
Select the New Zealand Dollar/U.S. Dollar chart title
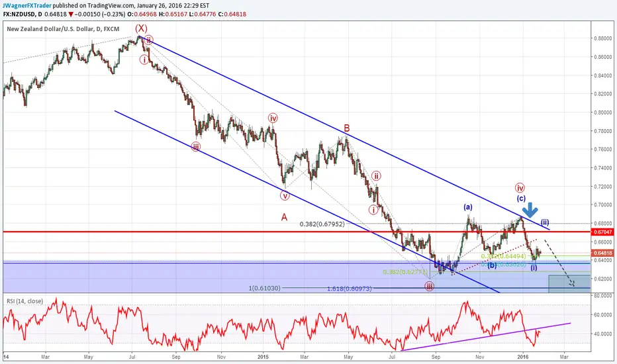click(63, 29)
